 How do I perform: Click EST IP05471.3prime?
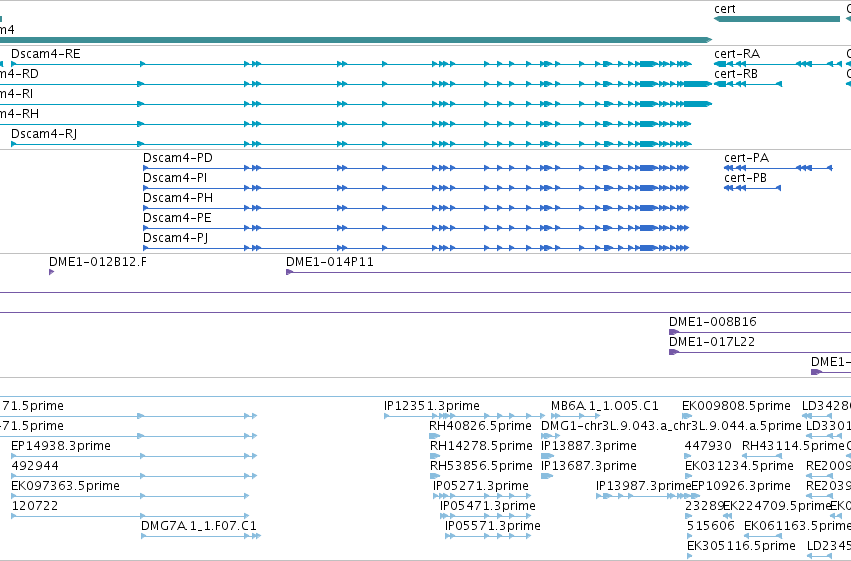488,506
